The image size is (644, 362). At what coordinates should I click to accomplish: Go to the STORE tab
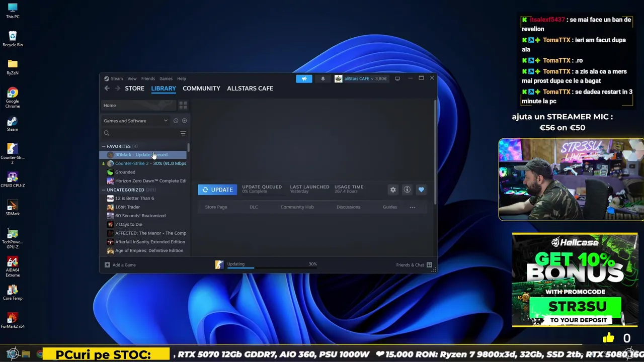tap(134, 88)
